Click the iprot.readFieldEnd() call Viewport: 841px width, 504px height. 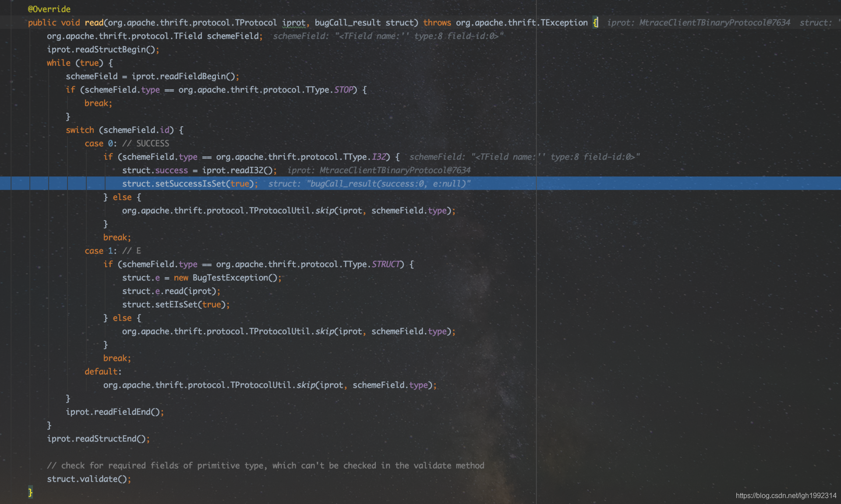coord(115,412)
